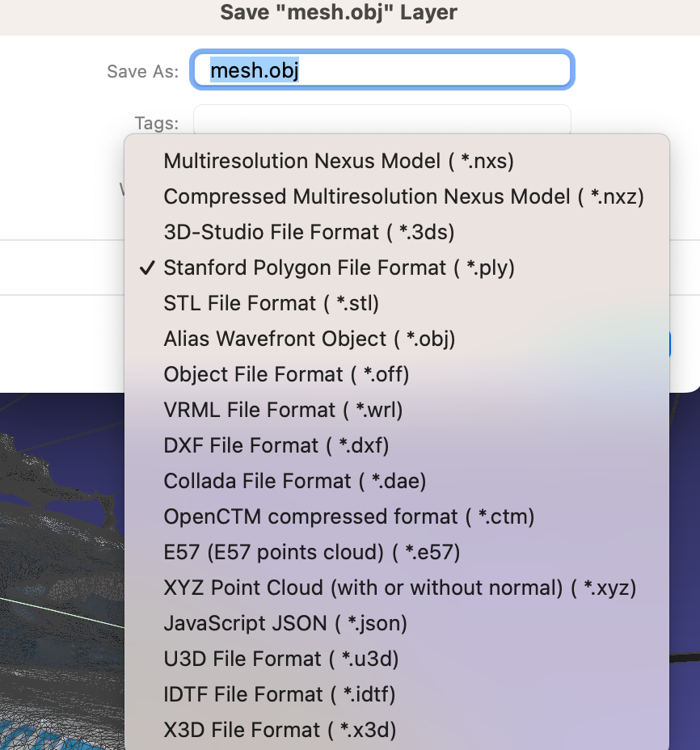
Task: Pick 3D-Studio File Format (*.3ds)
Action: point(309,232)
